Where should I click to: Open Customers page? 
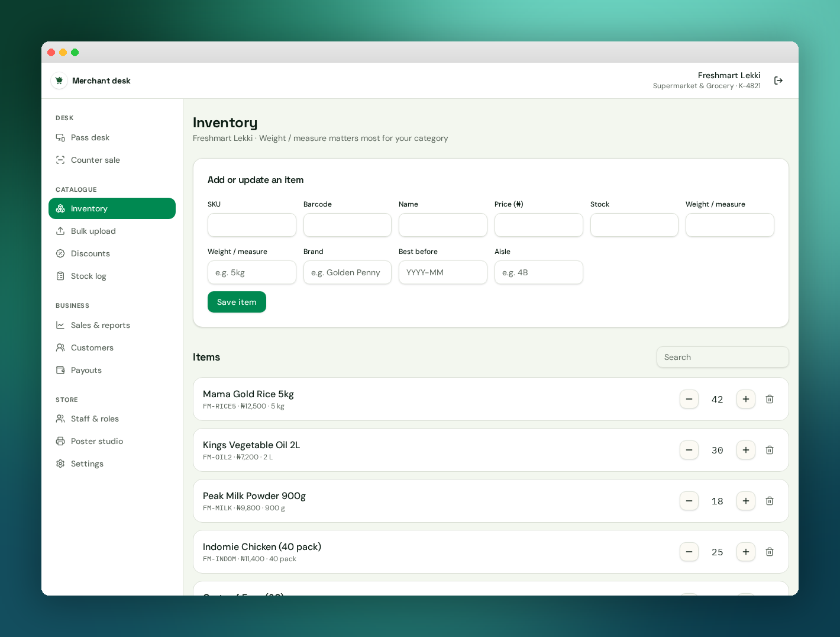coord(112,348)
